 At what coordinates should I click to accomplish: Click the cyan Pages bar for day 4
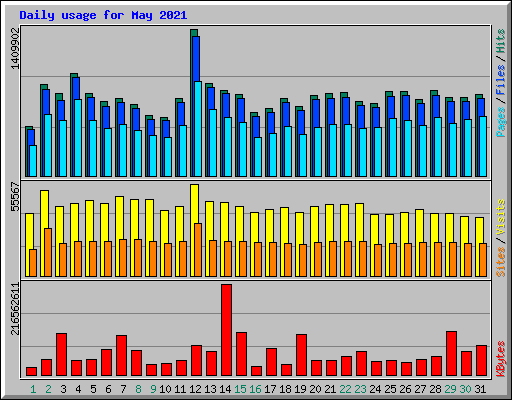[78, 138]
